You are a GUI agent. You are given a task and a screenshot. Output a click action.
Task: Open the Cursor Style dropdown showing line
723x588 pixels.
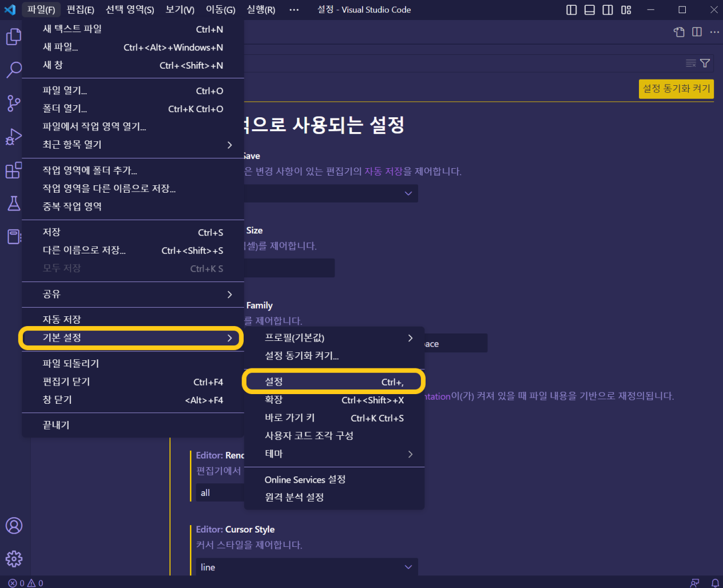point(307,567)
